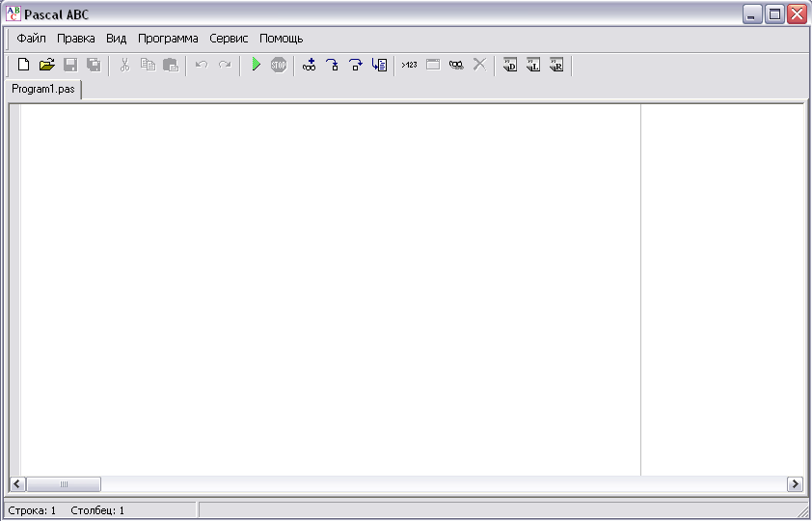Maximize the Pascal ABC window
This screenshot has width=812, height=521.
[x=774, y=14]
